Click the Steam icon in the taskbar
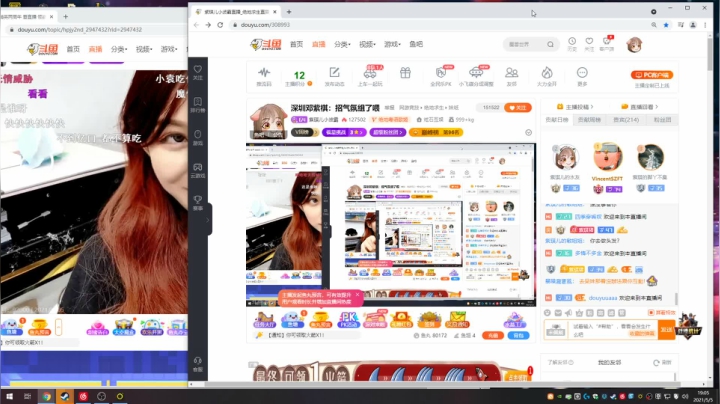Image resolution: width=720 pixels, height=404 pixels. [x=65, y=396]
